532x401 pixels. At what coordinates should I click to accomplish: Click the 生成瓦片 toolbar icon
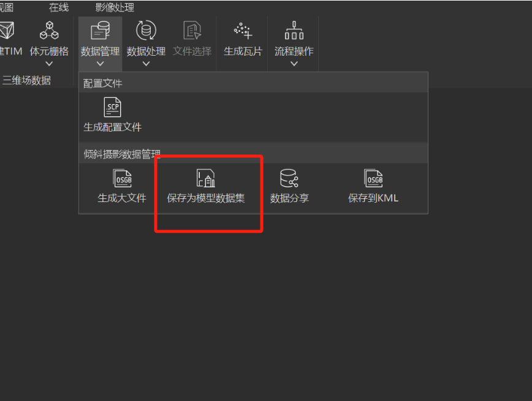coord(243,31)
